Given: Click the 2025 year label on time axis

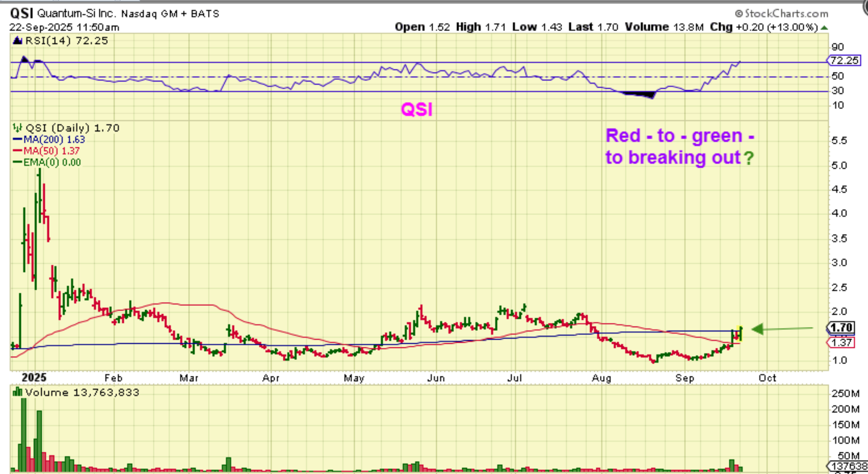Looking at the screenshot, I should pos(34,377).
